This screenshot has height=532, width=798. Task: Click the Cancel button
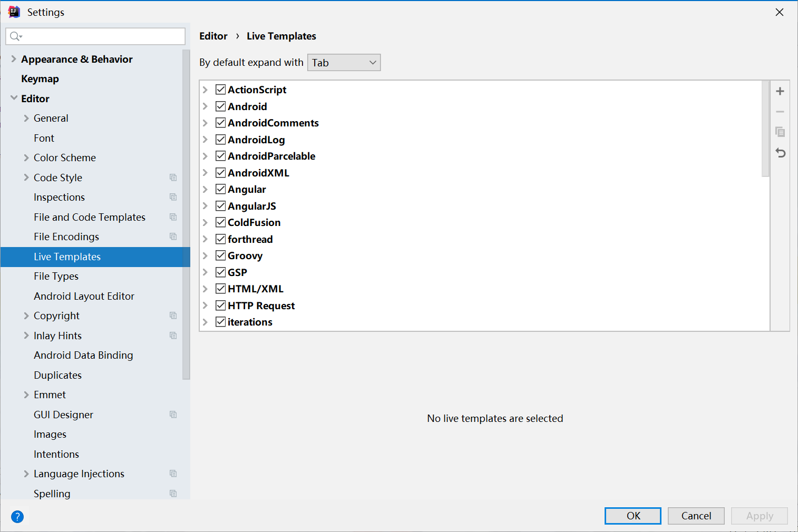(696, 516)
